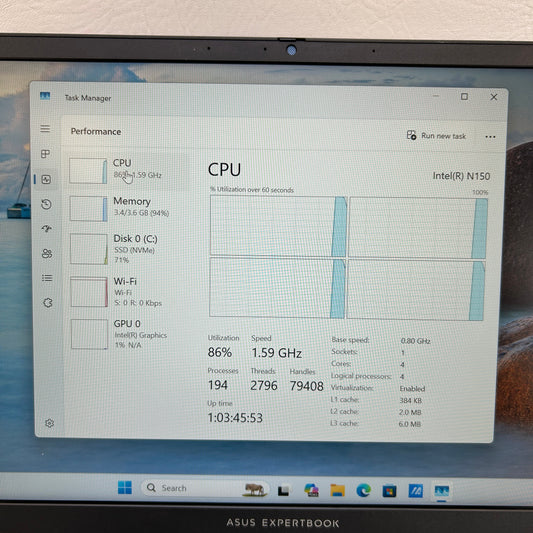Click the CPU mini graph thumbnail
The height and width of the screenshot is (533, 533).
(88, 171)
